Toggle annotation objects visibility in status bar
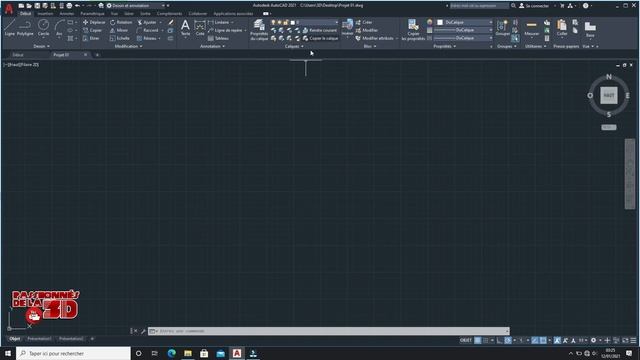This screenshot has height=360, width=640. click(x=557, y=340)
